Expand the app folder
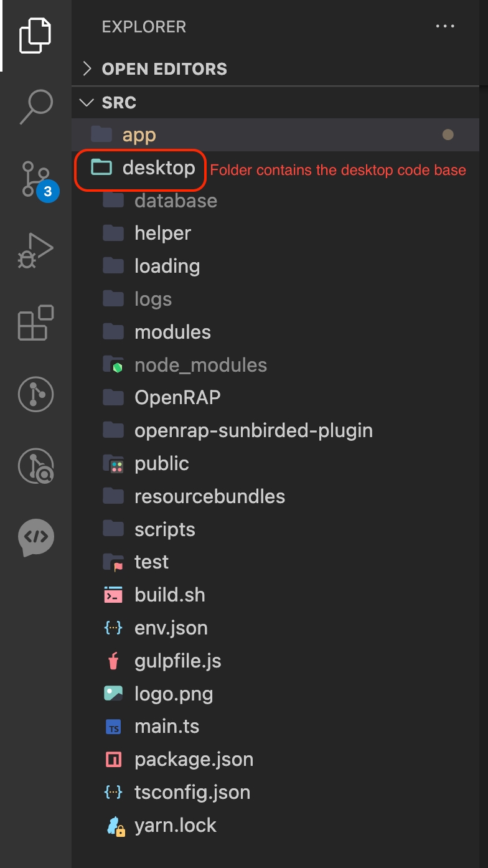 [x=139, y=134]
